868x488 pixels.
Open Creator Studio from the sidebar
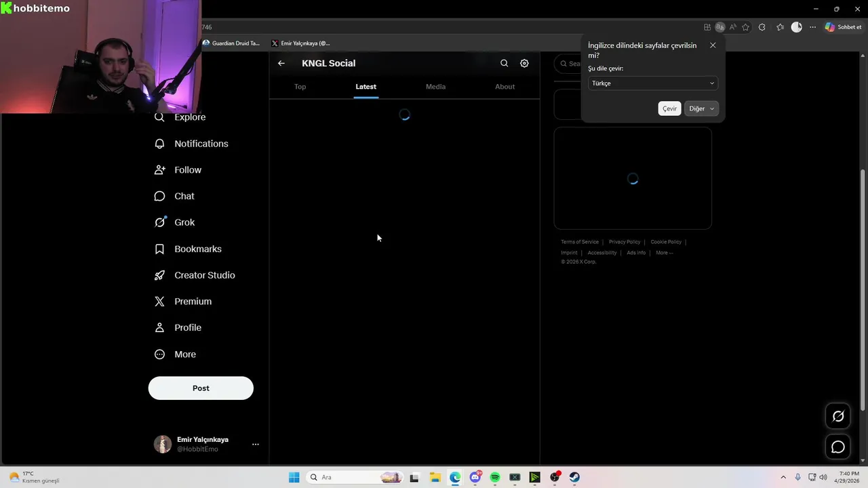click(195, 275)
